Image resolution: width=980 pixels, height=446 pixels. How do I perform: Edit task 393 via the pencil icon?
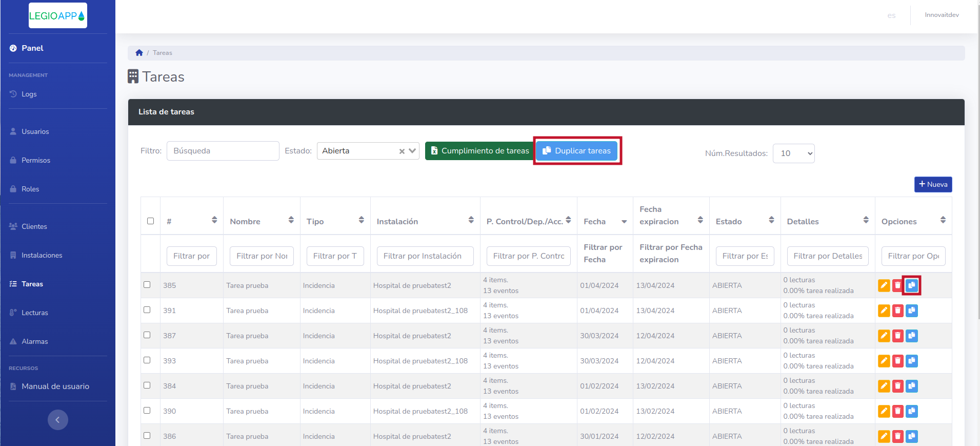point(884,361)
